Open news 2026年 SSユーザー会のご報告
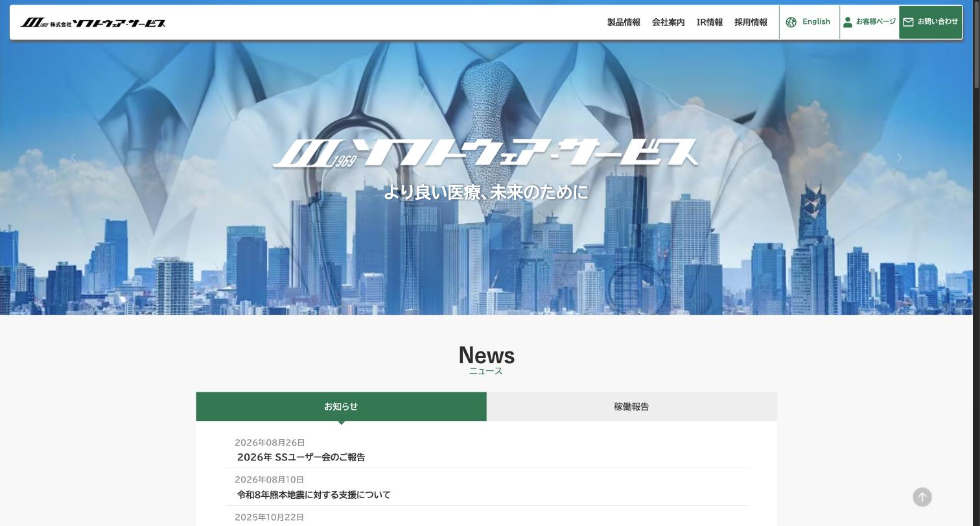The height and width of the screenshot is (526, 980). [301, 457]
